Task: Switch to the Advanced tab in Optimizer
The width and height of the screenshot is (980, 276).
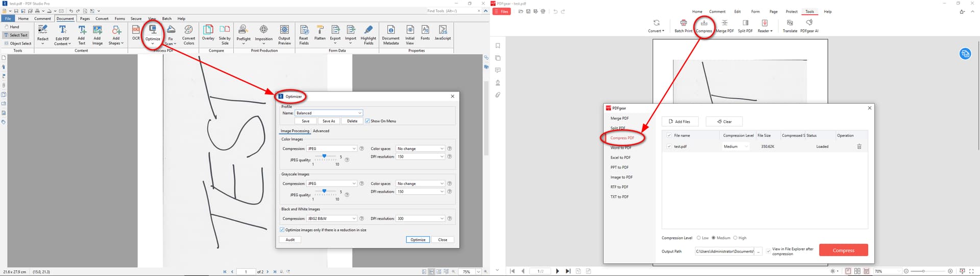Action: tap(321, 131)
